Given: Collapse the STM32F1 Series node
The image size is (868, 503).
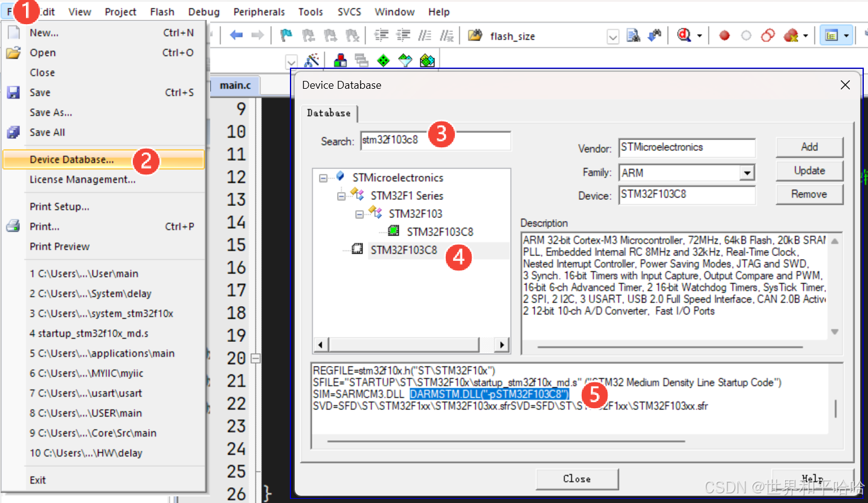Looking at the screenshot, I should [342, 196].
